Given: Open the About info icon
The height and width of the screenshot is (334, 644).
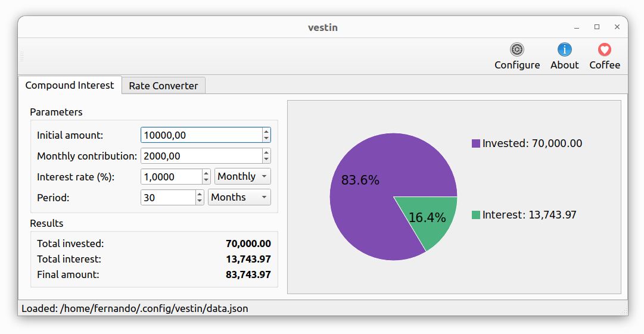Looking at the screenshot, I should coord(564,49).
